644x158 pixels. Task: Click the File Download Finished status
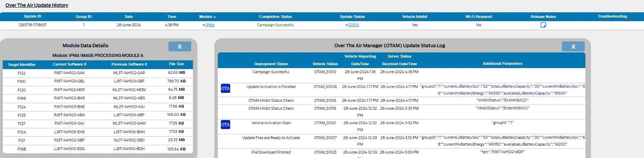271,152
